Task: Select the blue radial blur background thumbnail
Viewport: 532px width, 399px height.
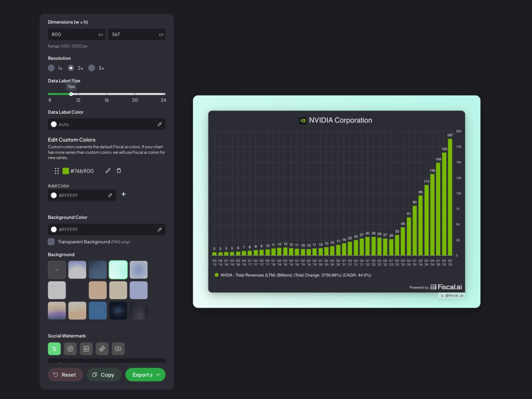Action: 138,270
